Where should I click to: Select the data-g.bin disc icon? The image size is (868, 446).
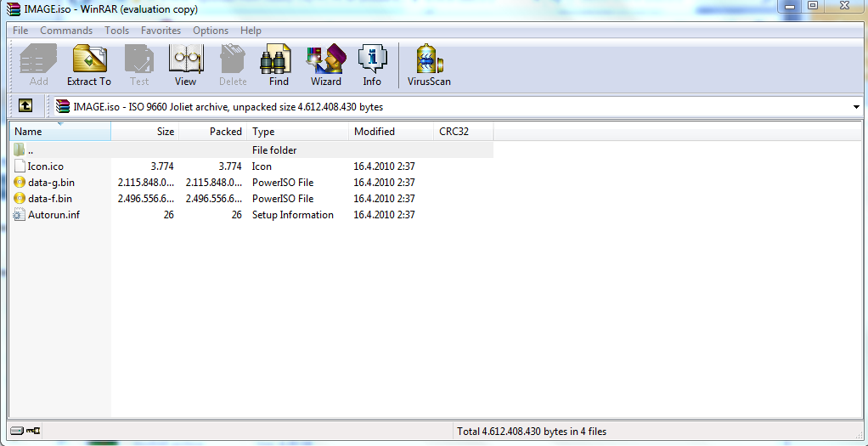20,183
